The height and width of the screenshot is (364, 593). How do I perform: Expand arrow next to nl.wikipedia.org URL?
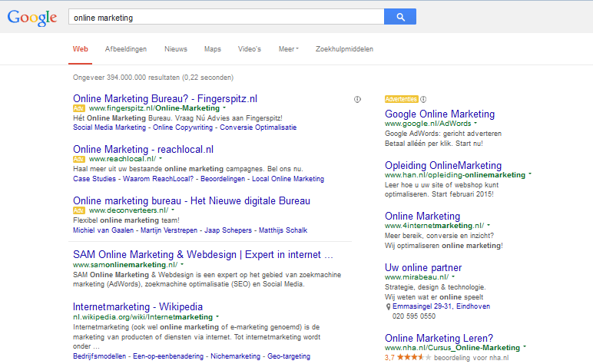[217, 316]
